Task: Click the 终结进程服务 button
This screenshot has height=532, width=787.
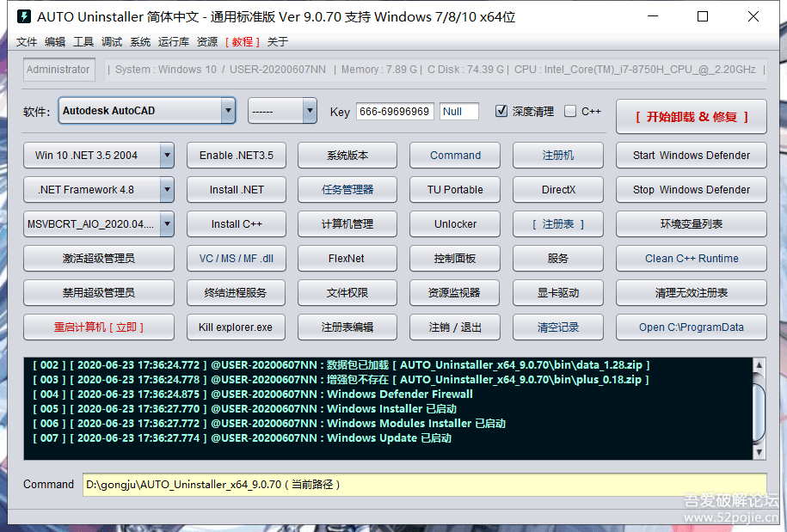Action: pos(237,293)
